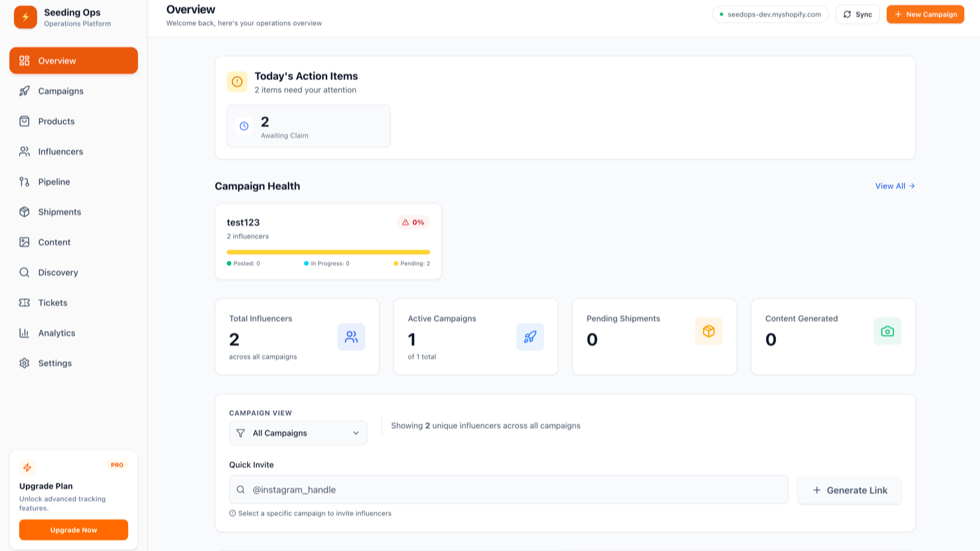Image resolution: width=980 pixels, height=551 pixels.
Task: Open Settings via the gear icon
Action: 24,362
